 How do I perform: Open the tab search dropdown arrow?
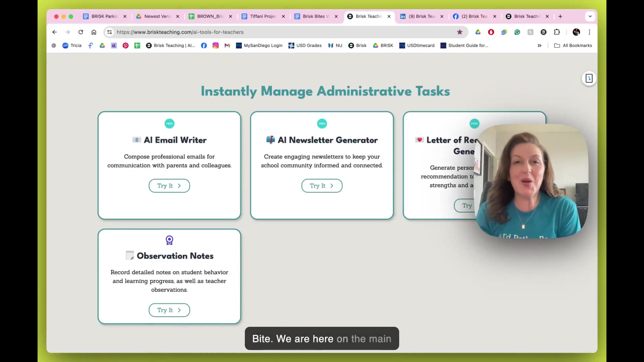[590, 16]
